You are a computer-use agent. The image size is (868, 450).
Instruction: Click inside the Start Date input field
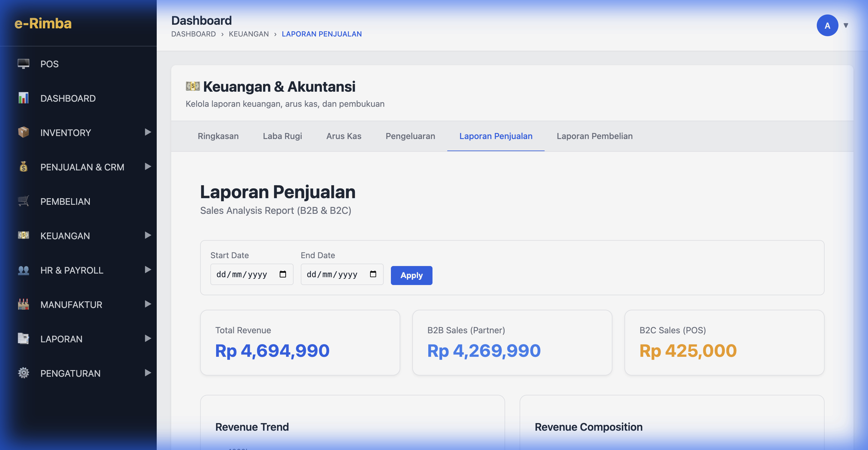pos(244,274)
